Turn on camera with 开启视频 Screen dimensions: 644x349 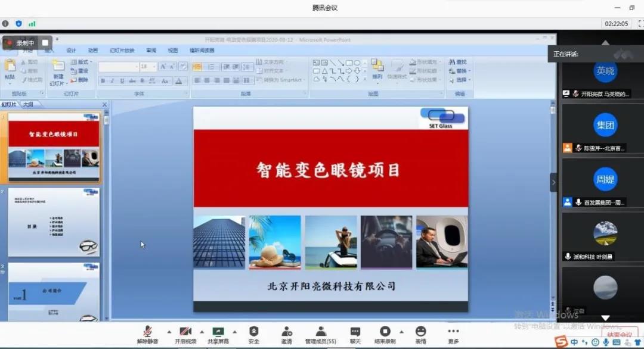click(185, 335)
